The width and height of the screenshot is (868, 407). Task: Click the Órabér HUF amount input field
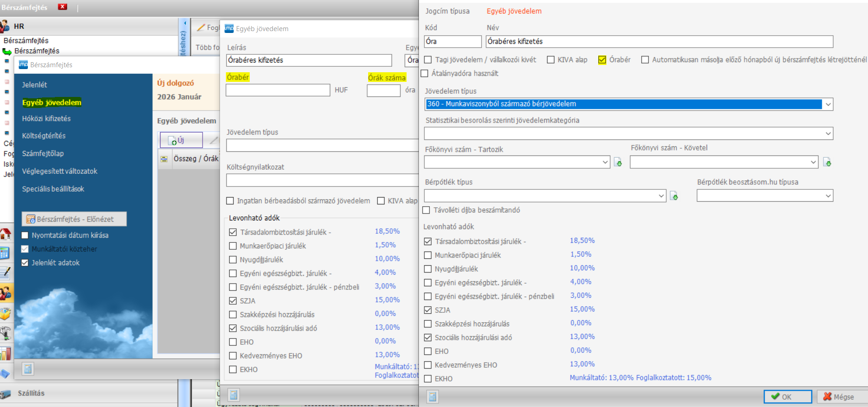(x=278, y=90)
